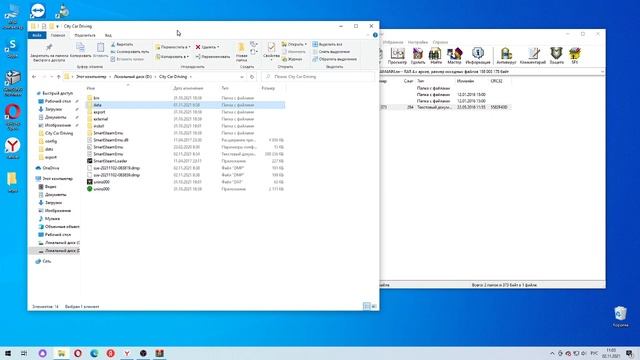The image size is (640, 360).
Task: Open the SmartSteamLoader application file
Action: click(x=110, y=161)
